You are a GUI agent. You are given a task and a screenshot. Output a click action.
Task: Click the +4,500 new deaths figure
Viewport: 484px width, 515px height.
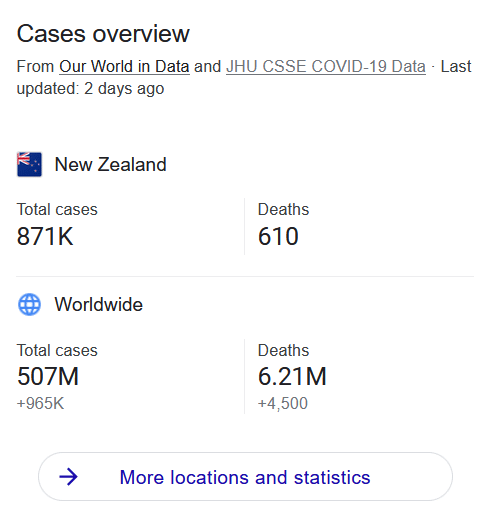(x=282, y=403)
